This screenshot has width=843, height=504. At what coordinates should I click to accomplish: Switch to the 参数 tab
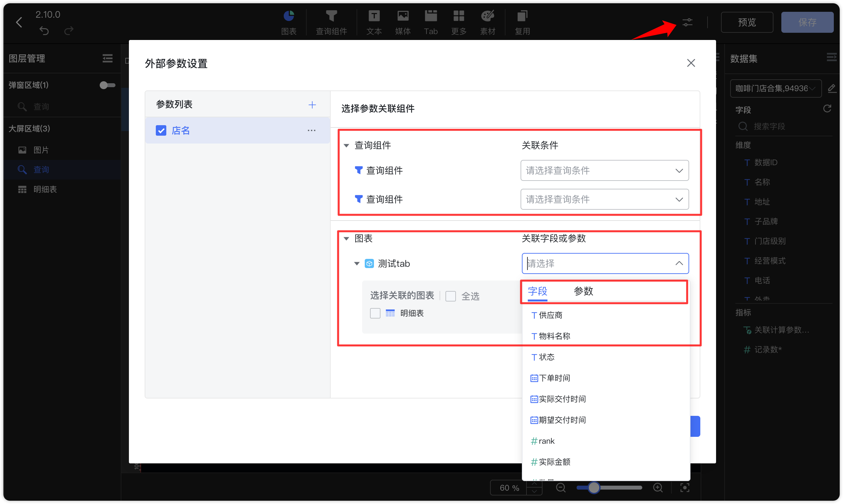[x=583, y=291]
